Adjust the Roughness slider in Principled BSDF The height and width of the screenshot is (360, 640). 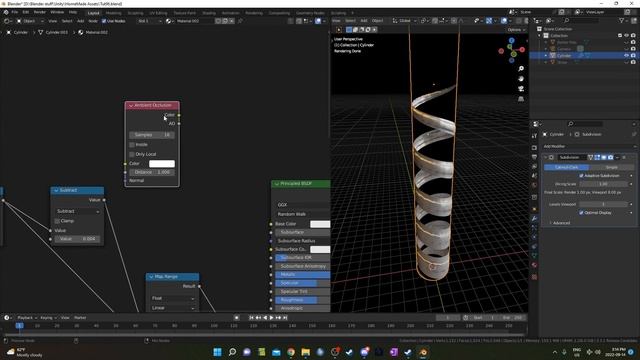[302, 300]
